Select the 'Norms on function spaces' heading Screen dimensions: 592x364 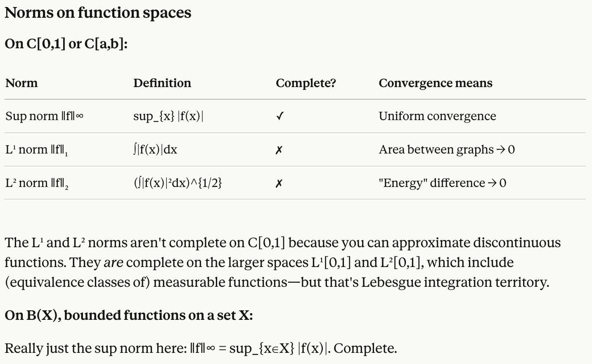[x=98, y=13]
